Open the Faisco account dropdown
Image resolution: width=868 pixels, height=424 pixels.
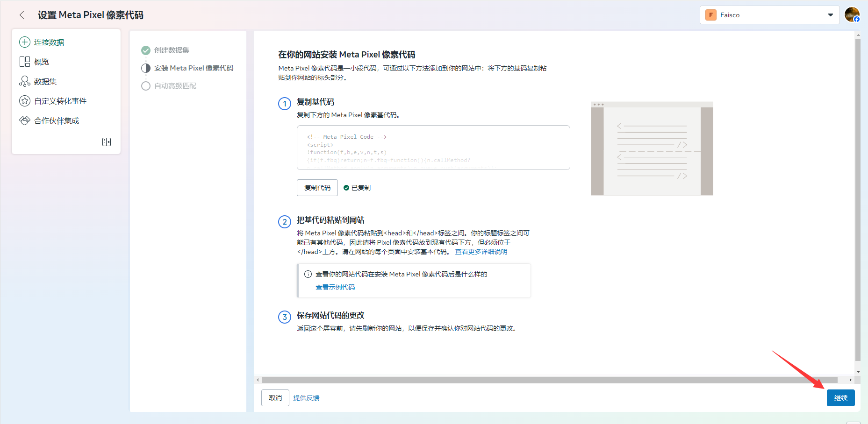point(769,15)
